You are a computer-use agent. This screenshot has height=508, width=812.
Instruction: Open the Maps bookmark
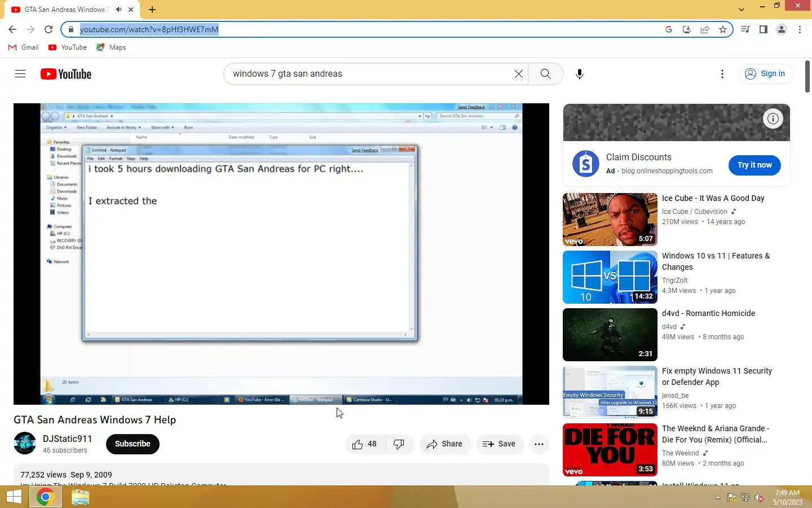click(x=111, y=47)
